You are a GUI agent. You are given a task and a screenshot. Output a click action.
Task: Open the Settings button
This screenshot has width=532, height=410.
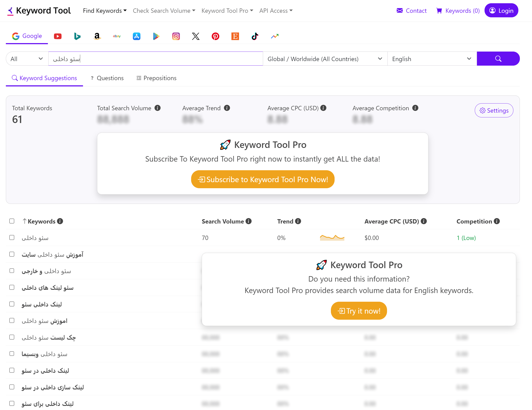click(x=494, y=110)
